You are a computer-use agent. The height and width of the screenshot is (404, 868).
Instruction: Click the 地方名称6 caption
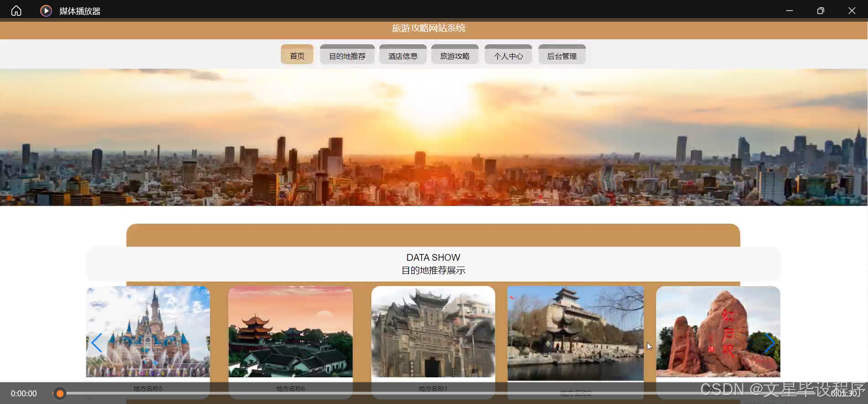coord(291,389)
